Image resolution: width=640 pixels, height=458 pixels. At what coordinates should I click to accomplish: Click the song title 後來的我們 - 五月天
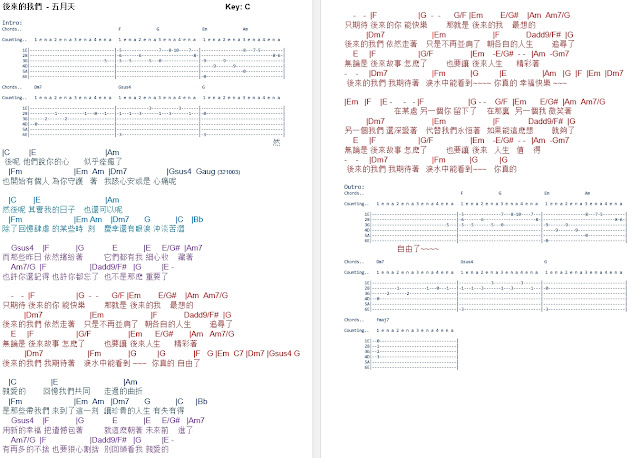[39, 7]
